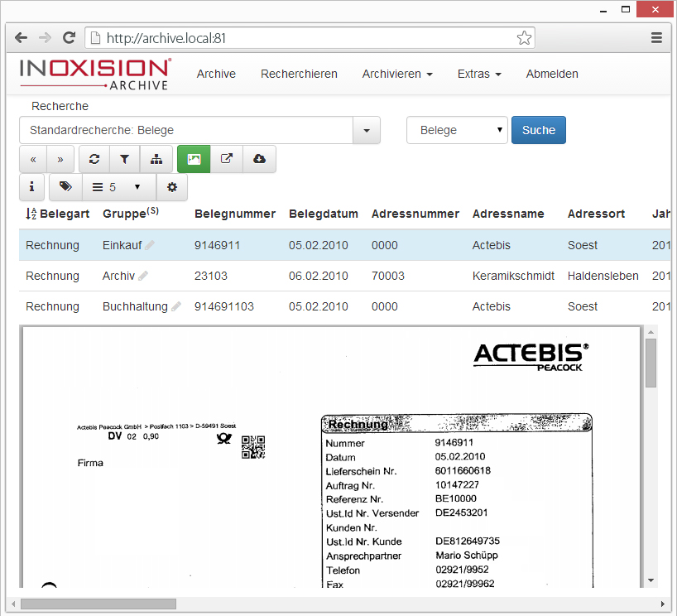Click the blue Suche button
Screen dimensions: 677x616
[538, 130]
